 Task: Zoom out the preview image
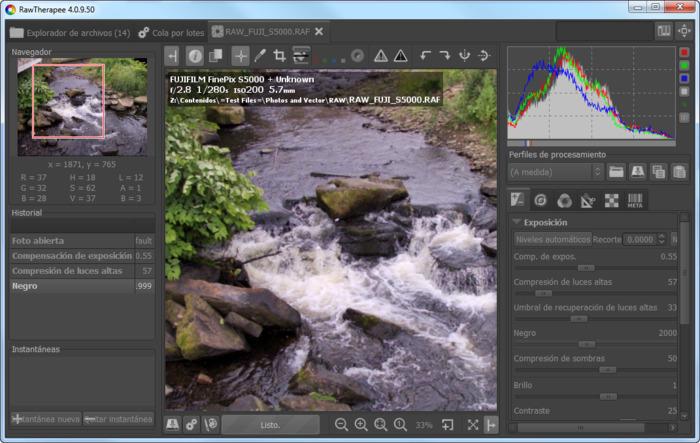pos(342,425)
